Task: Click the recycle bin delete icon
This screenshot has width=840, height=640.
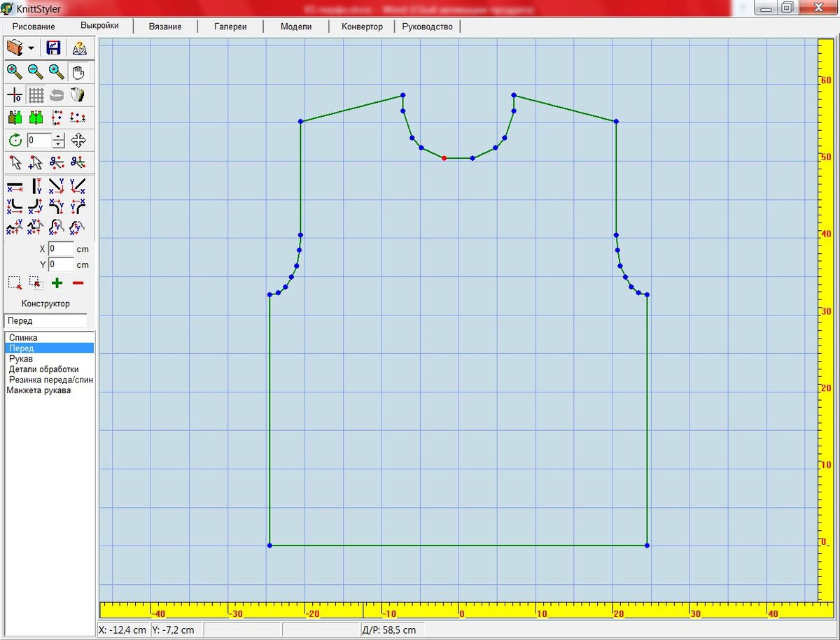Action: click(x=78, y=95)
